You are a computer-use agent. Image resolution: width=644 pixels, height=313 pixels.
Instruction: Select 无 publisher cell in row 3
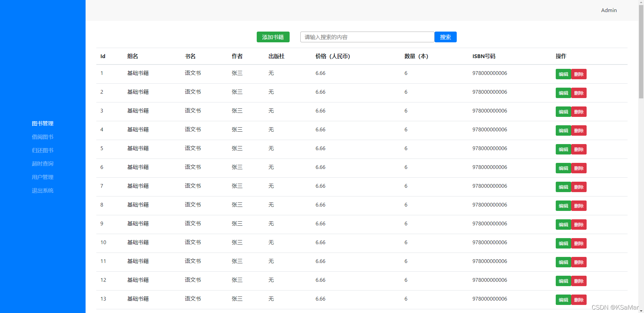pyautogui.click(x=271, y=110)
